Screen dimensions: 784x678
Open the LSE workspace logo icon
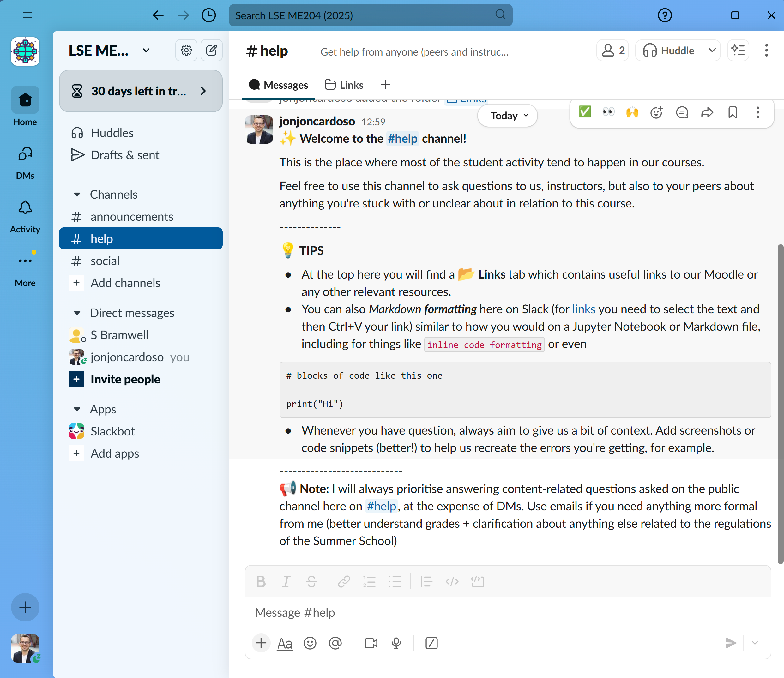pyautogui.click(x=25, y=51)
